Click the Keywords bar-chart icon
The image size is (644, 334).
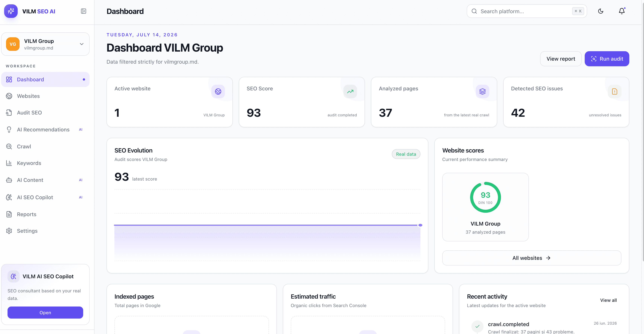[x=9, y=163]
